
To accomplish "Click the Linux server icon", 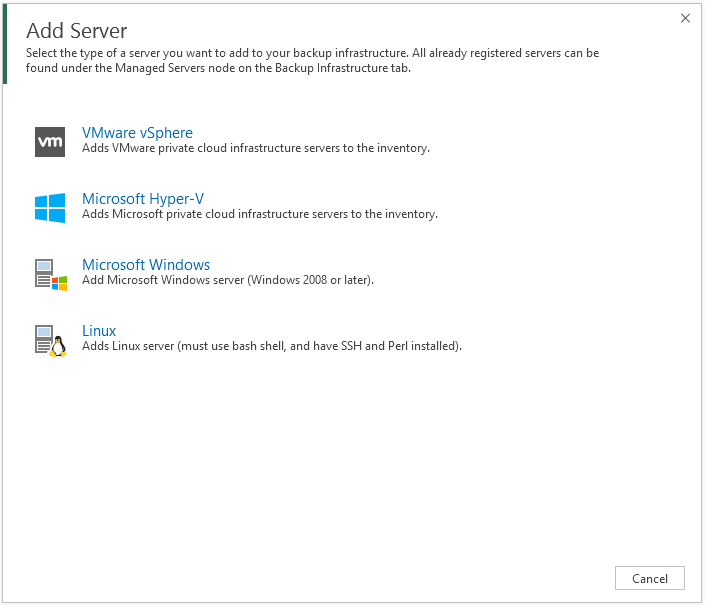I will 50,340.
